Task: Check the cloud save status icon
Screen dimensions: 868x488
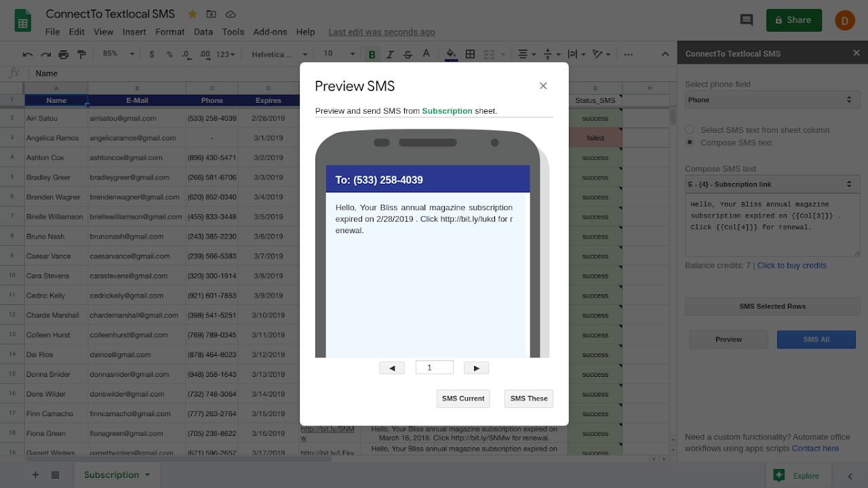Action: (231, 14)
